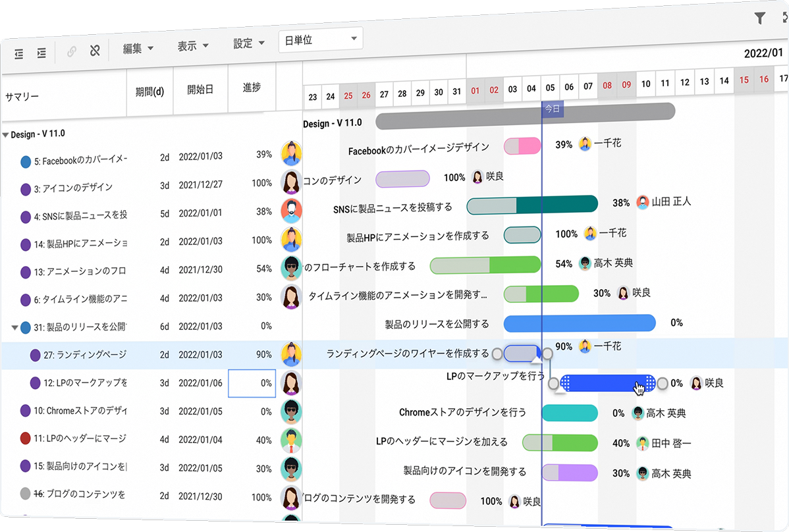The width and height of the screenshot is (789, 532).
Task: Click the unlink dependencies icon
Action: (94, 51)
